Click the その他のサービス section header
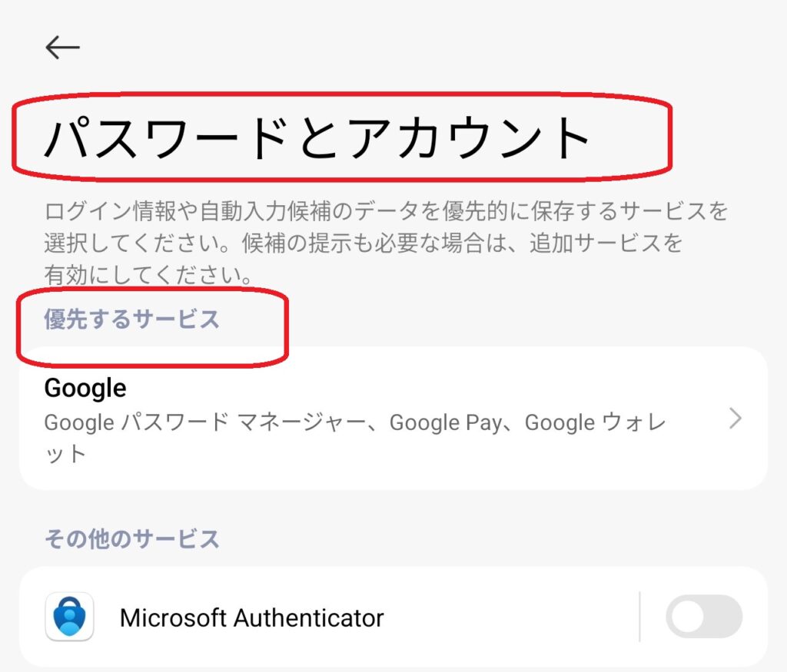 (x=131, y=539)
